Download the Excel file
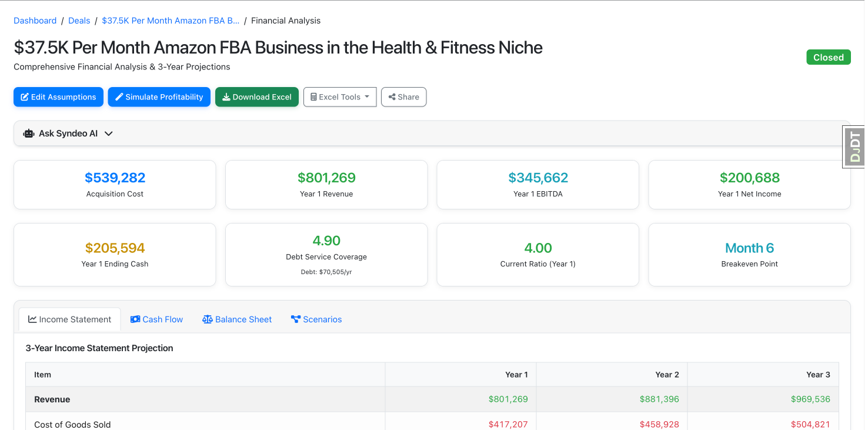Image resolution: width=868 pixels, height=430 pixels. 257,97
